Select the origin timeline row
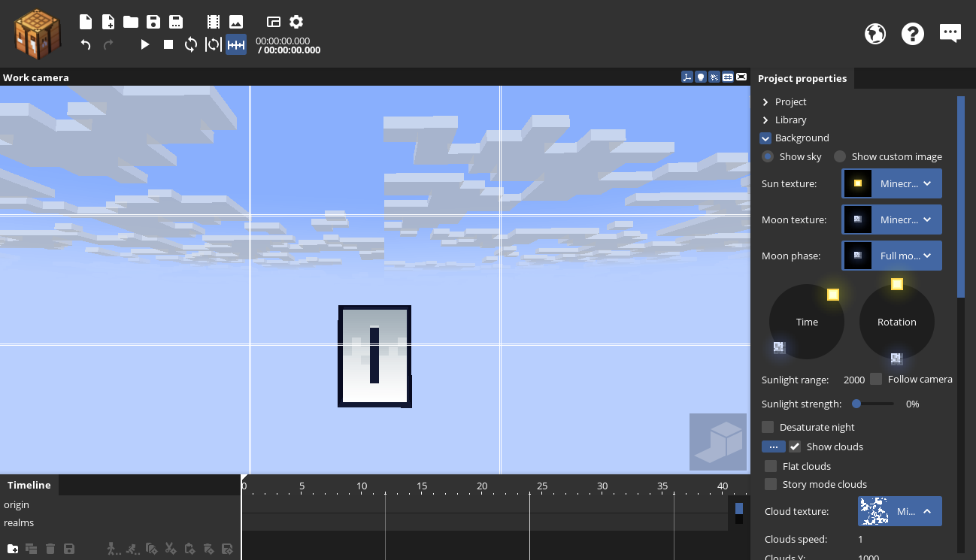The height and width of the screenshot is (560, 976). (x=120, y=504)
